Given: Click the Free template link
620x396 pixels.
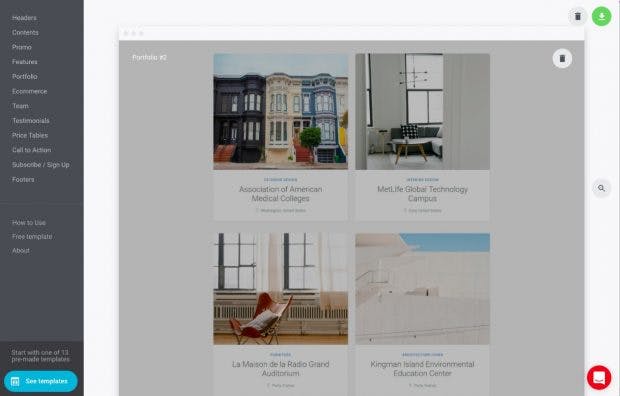Looking at the screenshot, I should [32, 237].
